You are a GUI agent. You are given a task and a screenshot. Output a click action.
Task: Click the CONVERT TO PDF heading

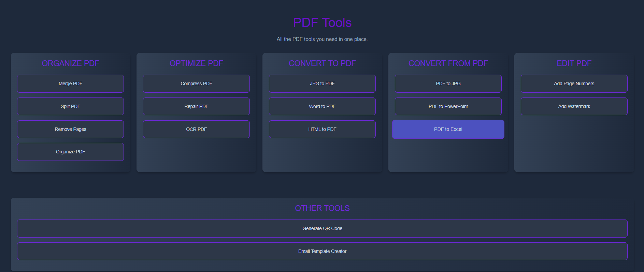click(322, 63)
